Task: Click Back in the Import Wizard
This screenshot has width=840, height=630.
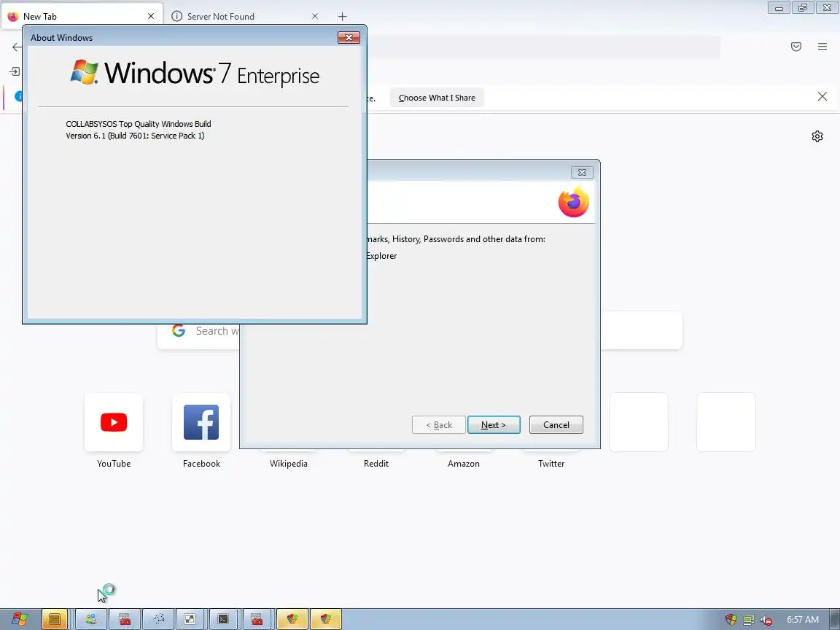Action: [x=438, y=425]
